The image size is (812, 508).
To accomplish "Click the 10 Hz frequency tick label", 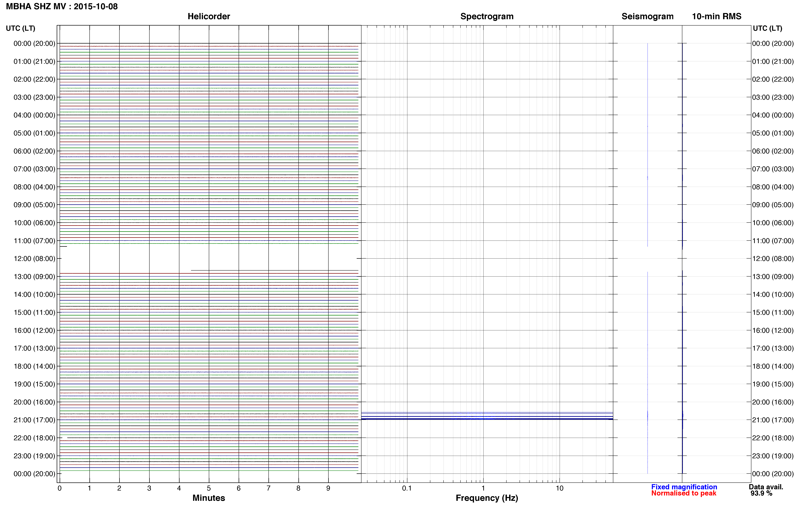I will (559, 488).
